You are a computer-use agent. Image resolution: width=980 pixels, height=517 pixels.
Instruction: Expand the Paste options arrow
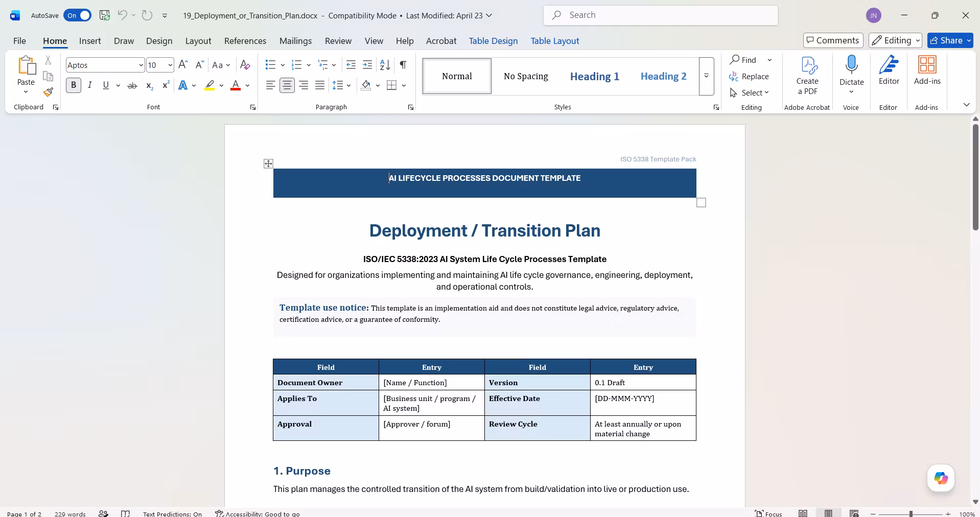[26, 92]
